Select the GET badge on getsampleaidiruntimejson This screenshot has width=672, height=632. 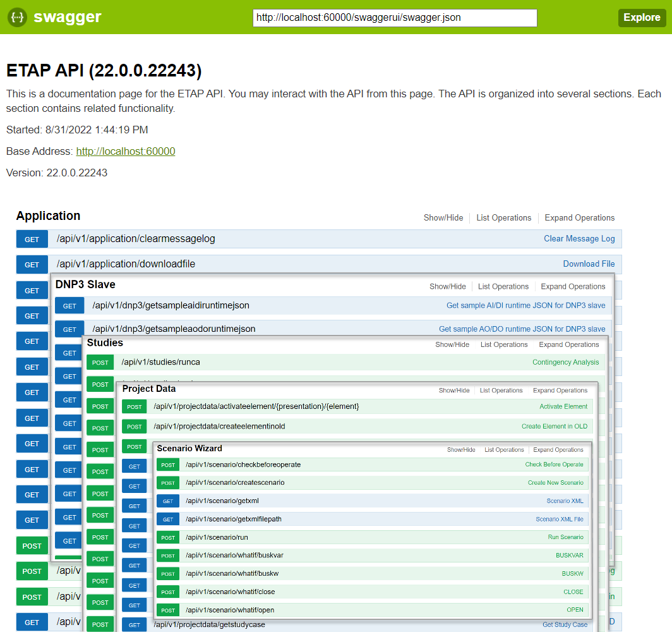69,305
